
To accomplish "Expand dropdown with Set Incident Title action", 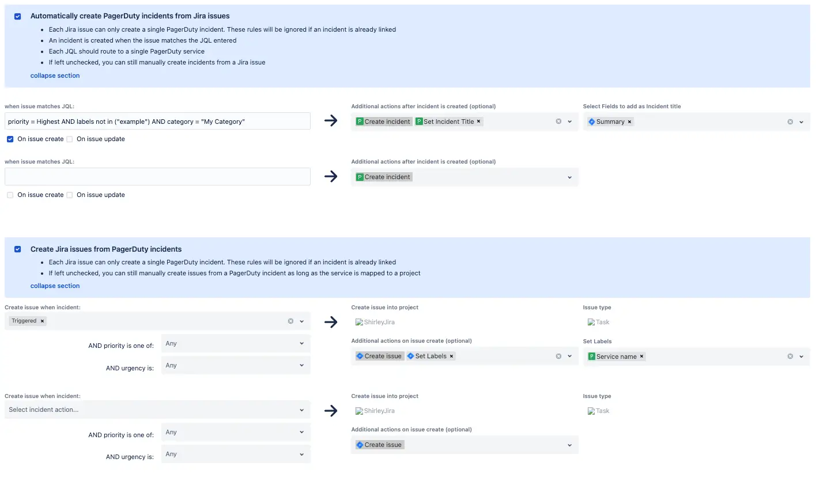I will point(570,122).
